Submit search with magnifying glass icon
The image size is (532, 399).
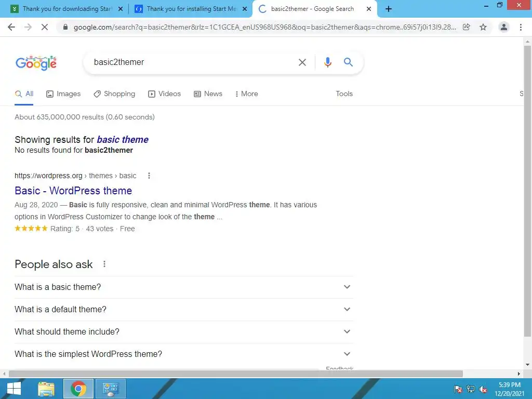click(348, 62)
